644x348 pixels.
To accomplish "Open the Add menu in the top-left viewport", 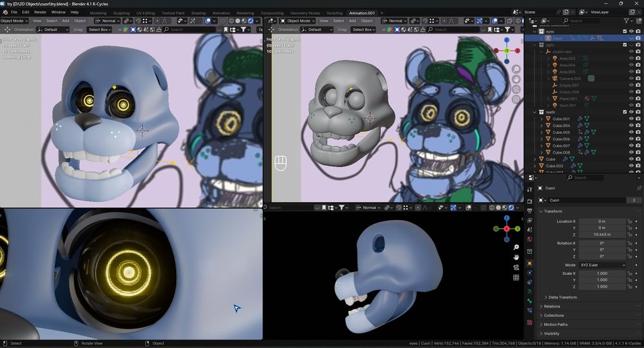I will coord(65,21).
